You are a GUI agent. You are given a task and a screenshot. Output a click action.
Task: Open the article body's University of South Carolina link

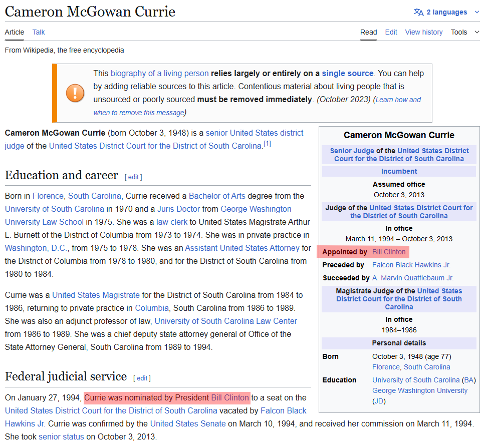pos(55,209)
